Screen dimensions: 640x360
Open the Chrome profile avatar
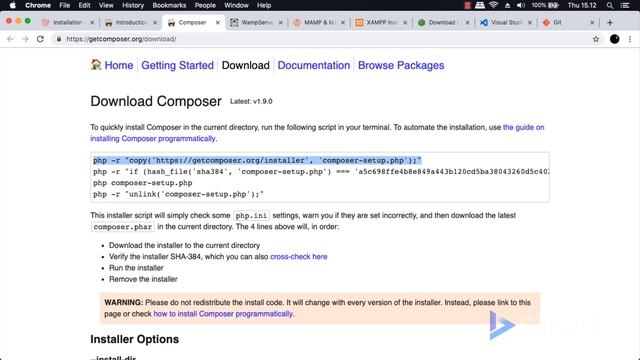click(614, 39)
